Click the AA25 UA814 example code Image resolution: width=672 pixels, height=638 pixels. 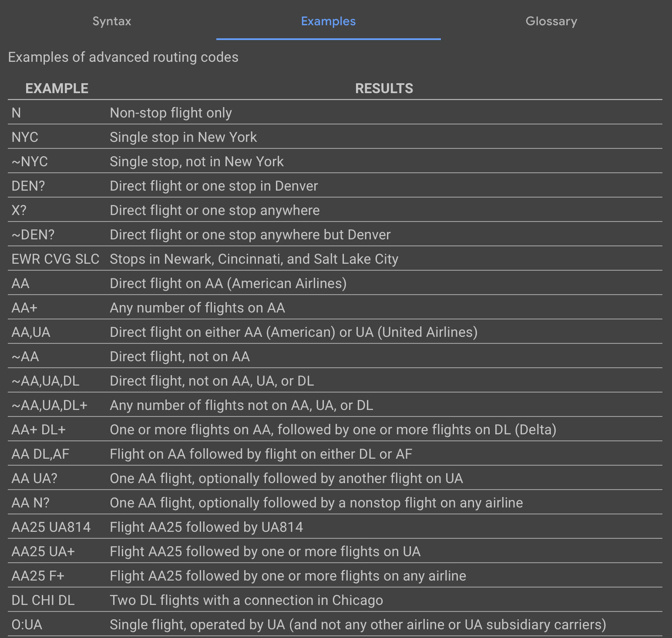coord(51,527)
